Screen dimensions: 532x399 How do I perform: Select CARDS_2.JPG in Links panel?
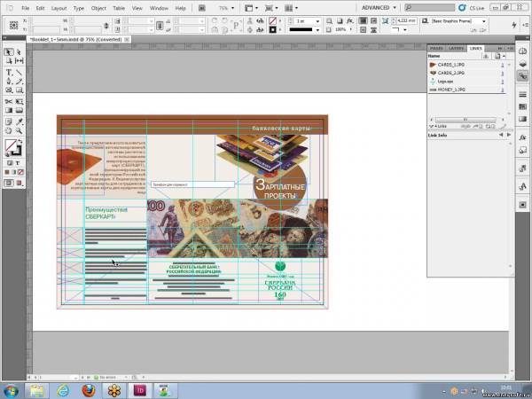pyautogui.click(x=467, y=73)
